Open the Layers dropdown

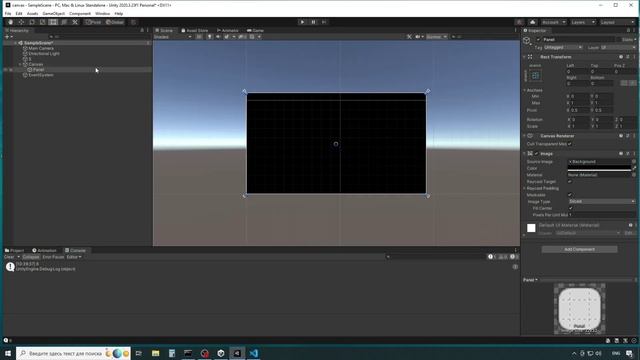(582, 22)
